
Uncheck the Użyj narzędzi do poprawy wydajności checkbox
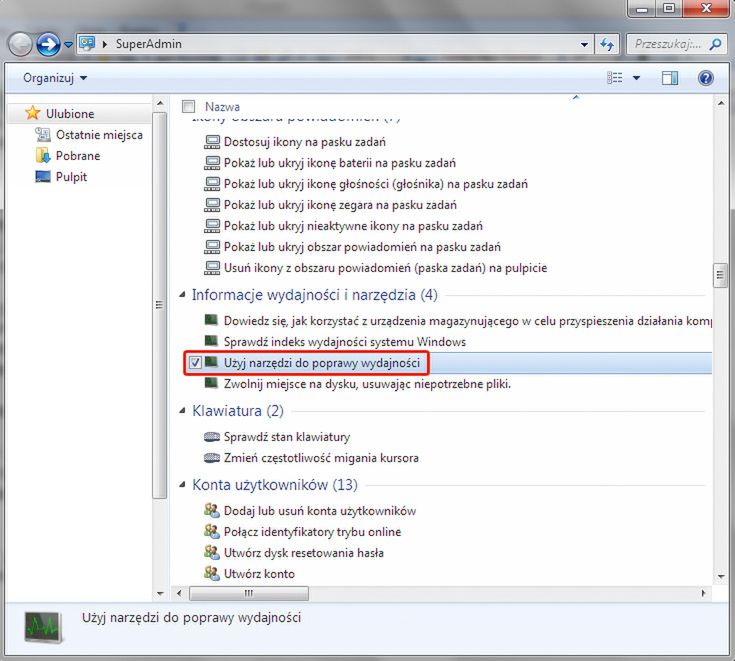tap(195, 362)
